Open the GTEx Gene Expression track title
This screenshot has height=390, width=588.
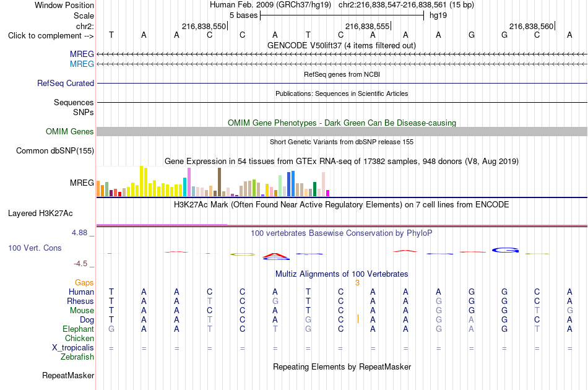342,161
